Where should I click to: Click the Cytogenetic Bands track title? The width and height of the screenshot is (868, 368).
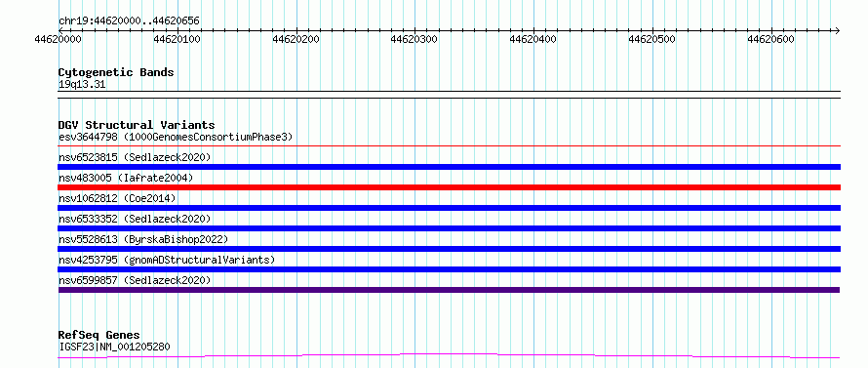click(116, 72)
